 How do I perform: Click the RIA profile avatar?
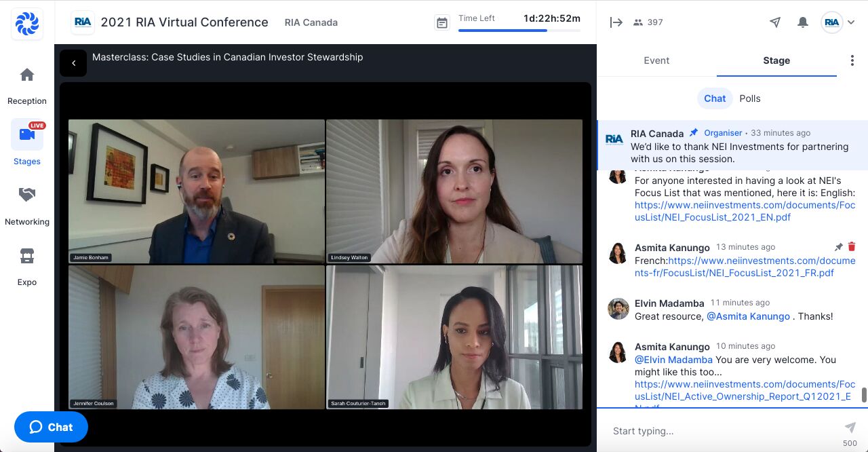click(x=832, y=22)
